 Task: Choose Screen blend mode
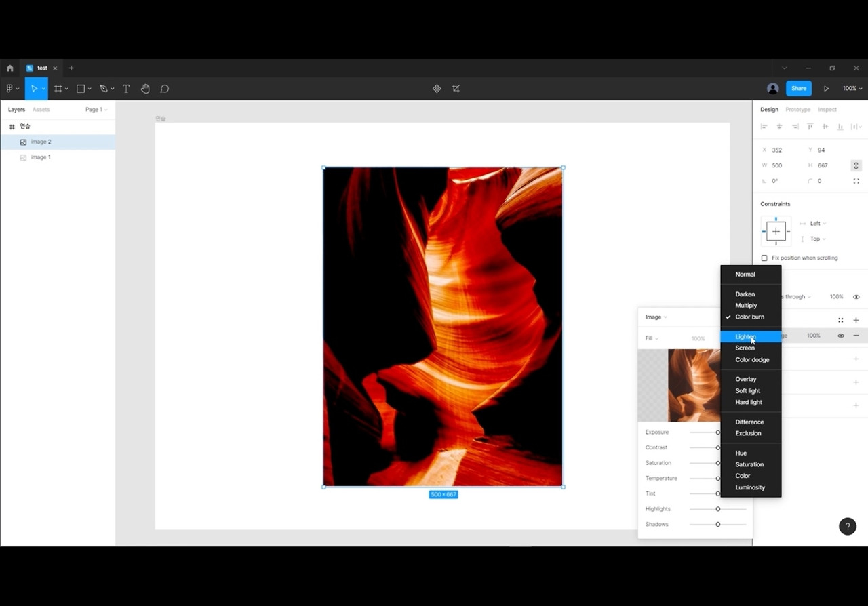click(751, 348)
